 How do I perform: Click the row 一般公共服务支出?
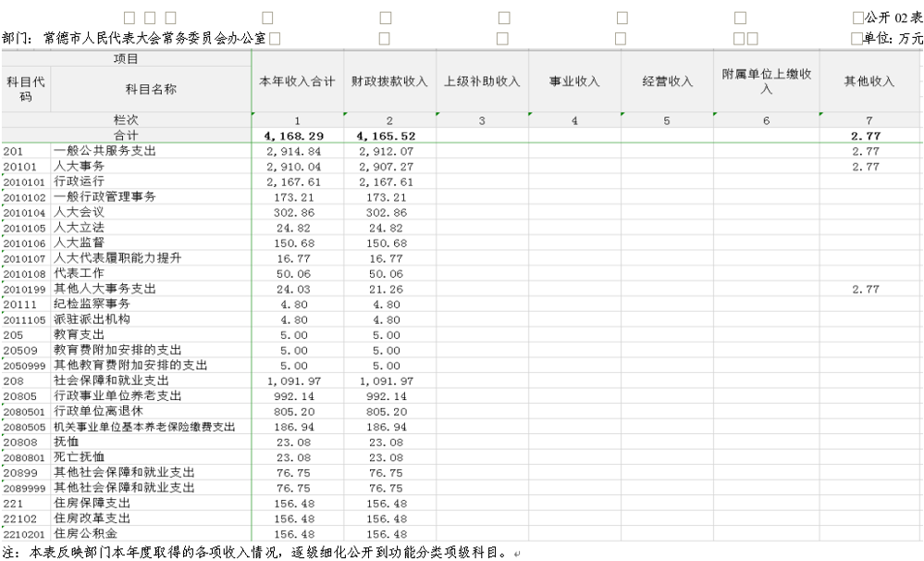tap(462, 151)
